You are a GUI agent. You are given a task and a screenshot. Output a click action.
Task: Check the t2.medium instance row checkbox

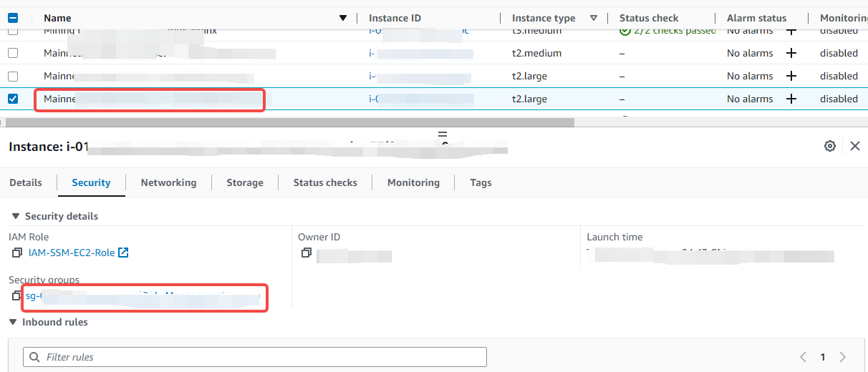13,53
